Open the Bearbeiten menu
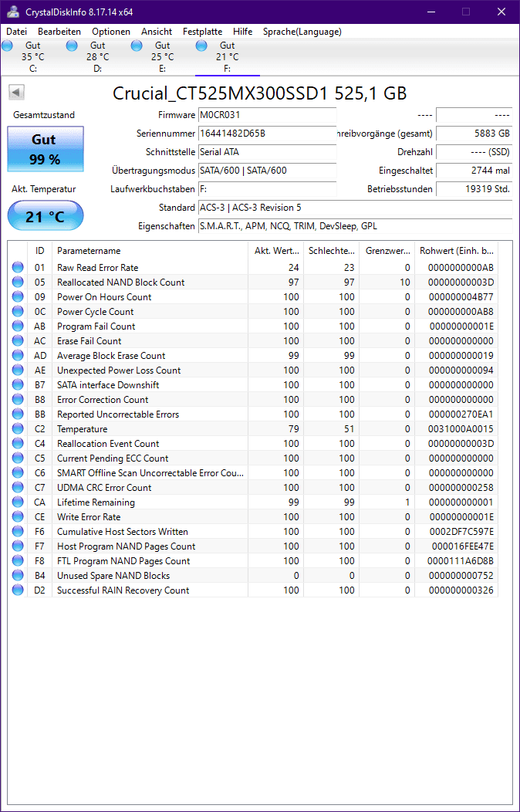Screen dimensions: 520x812 (x=59, y=32)
